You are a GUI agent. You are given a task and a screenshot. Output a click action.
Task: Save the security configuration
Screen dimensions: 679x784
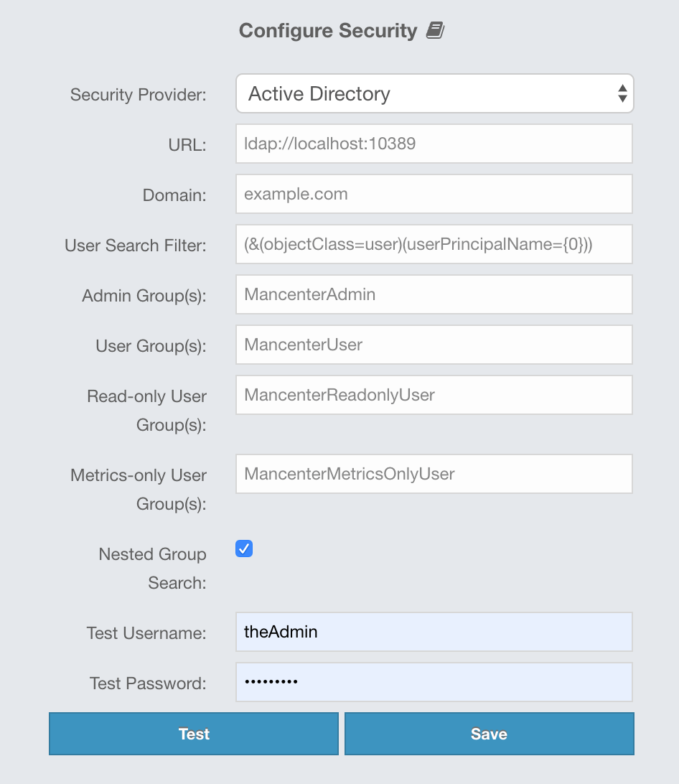pyautogui.click(x=489, y=734)
